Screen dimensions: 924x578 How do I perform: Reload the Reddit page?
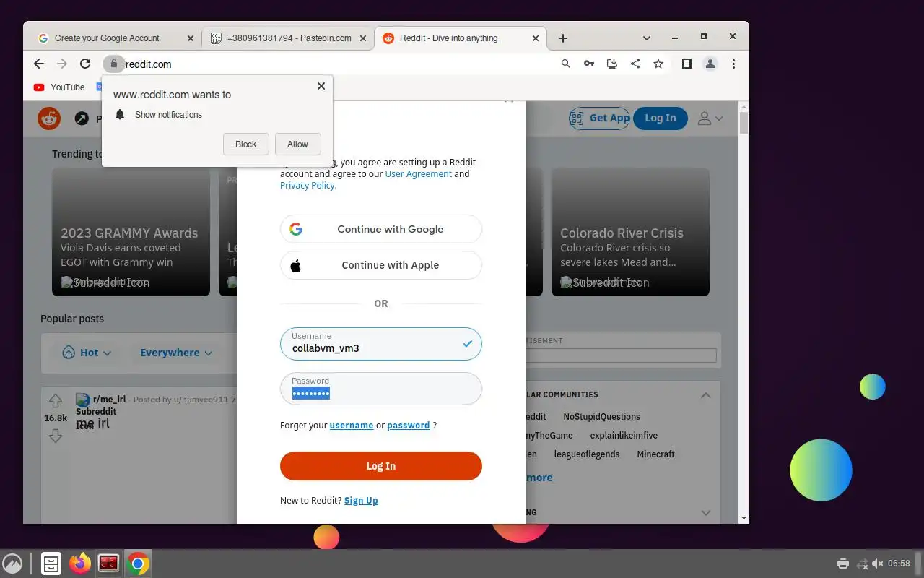tap(85, 64)
